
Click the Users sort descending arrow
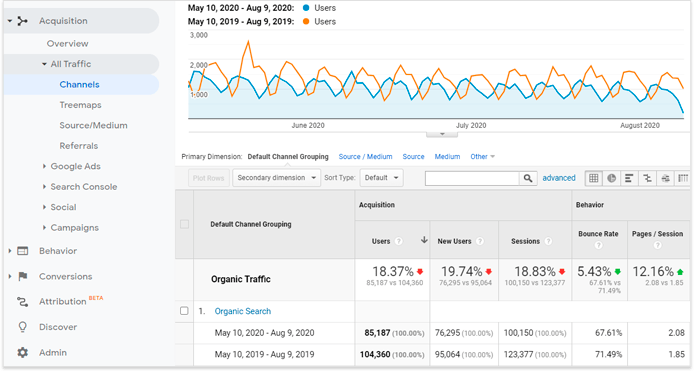click(x=424, y=240)
